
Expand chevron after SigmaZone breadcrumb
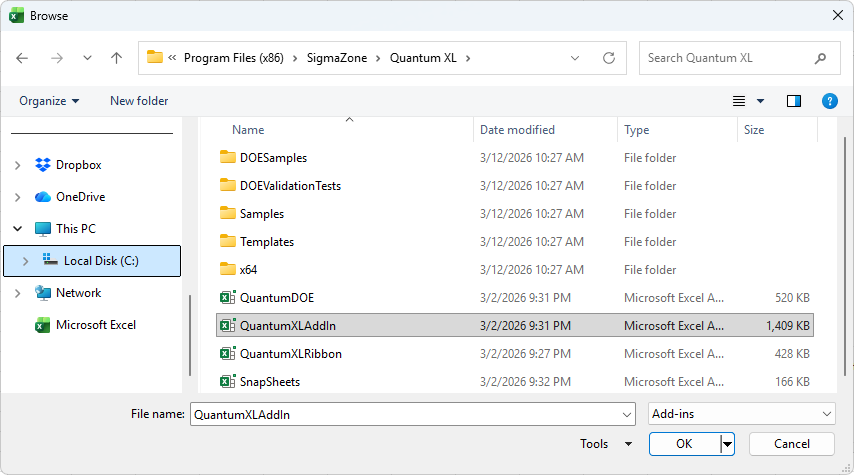pyautogui.click(x=379, y=58)
